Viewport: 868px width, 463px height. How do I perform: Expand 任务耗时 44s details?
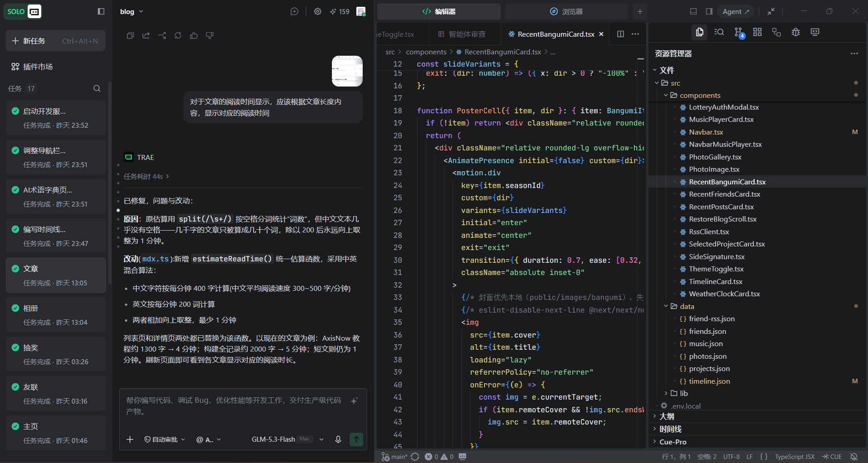146,176
